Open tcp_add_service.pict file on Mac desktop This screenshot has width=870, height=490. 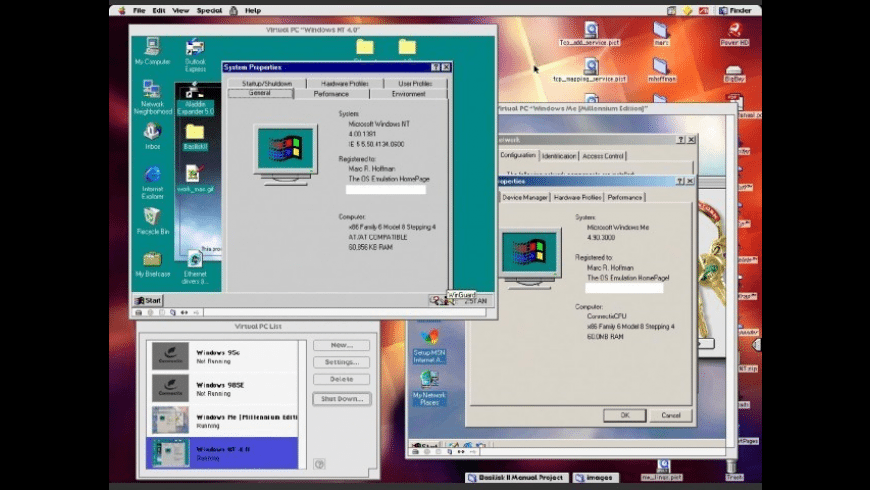[590, 33]
